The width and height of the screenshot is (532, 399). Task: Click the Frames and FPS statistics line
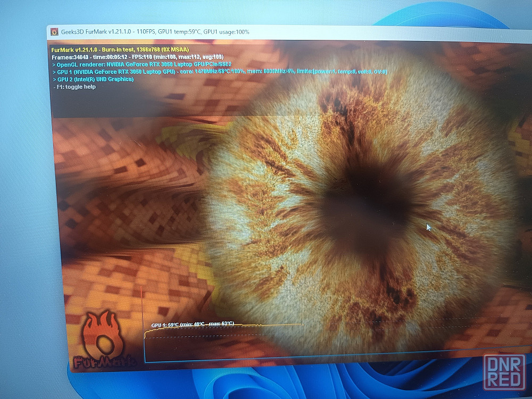click(x=137, y=57)
